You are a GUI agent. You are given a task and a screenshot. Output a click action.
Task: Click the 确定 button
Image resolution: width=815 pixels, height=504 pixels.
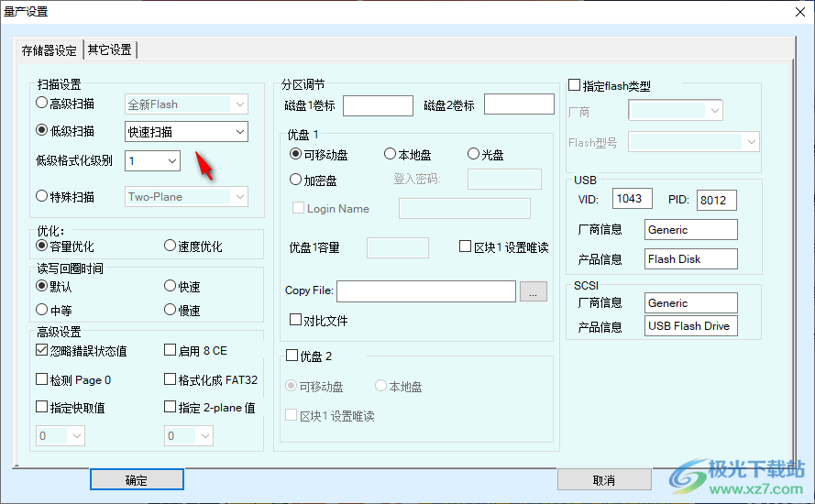pyautogui.click(x=137, y=479)
